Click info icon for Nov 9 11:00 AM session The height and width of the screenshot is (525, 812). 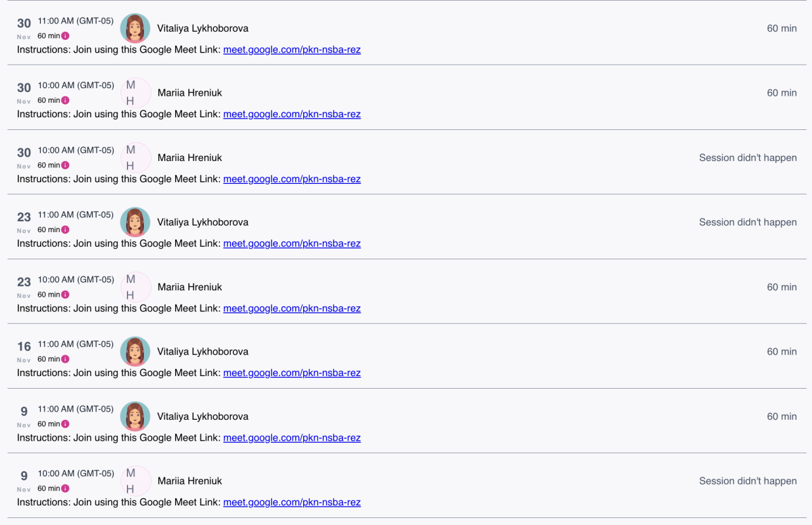coord(65,424)
